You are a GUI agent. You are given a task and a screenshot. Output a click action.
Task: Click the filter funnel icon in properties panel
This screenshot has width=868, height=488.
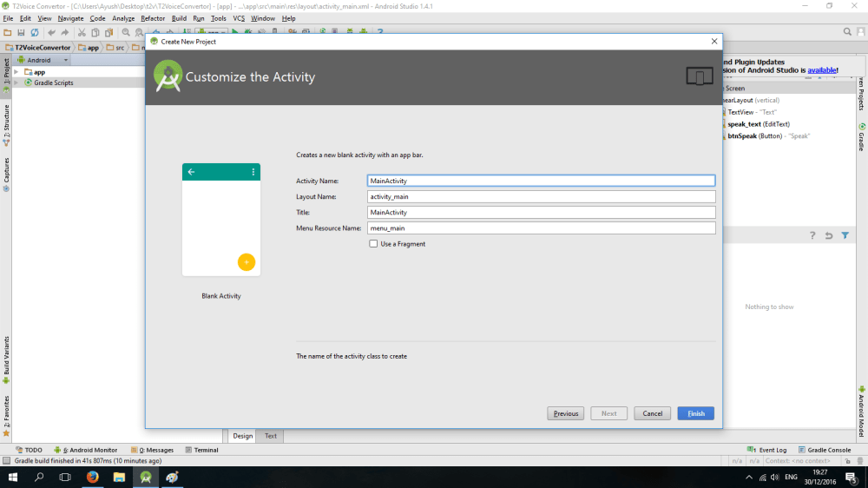pos(845,235)
